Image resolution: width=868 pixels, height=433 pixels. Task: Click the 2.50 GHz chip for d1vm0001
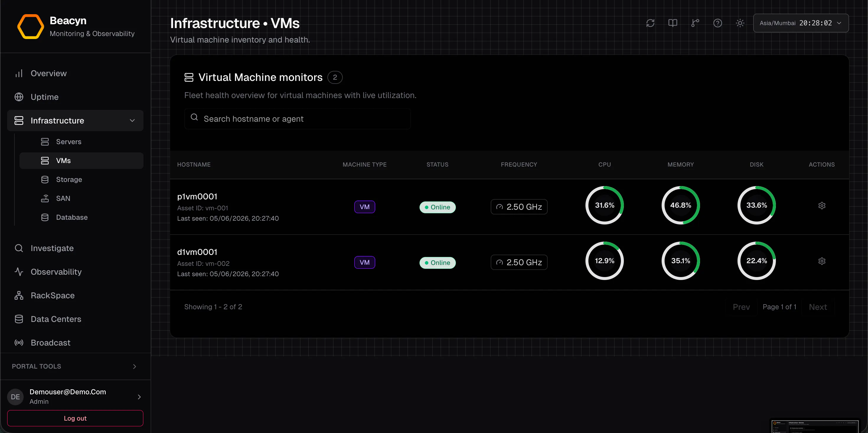pyautogui.click(x=519, y=262)
